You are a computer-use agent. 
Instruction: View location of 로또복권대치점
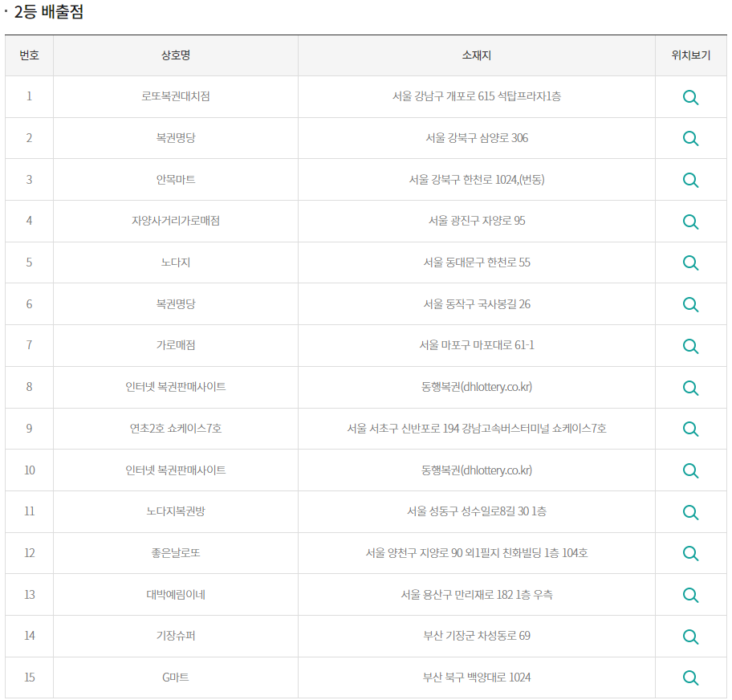pos(690,98)
